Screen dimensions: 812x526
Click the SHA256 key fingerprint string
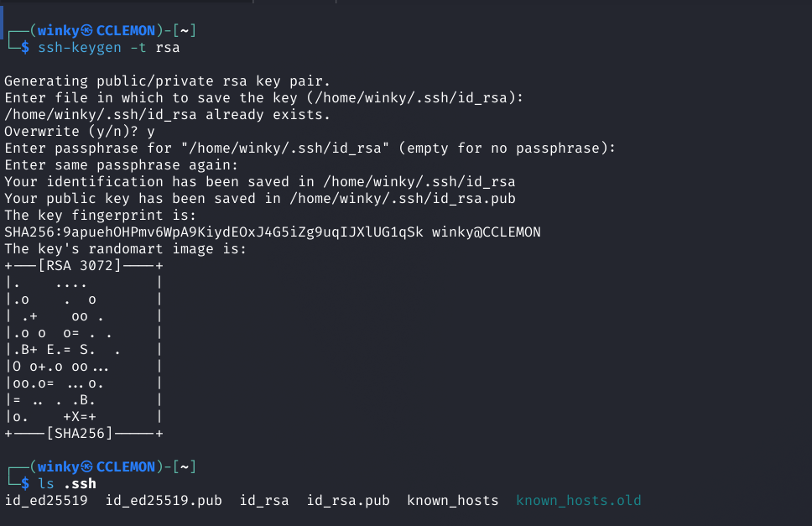(214, 232)
